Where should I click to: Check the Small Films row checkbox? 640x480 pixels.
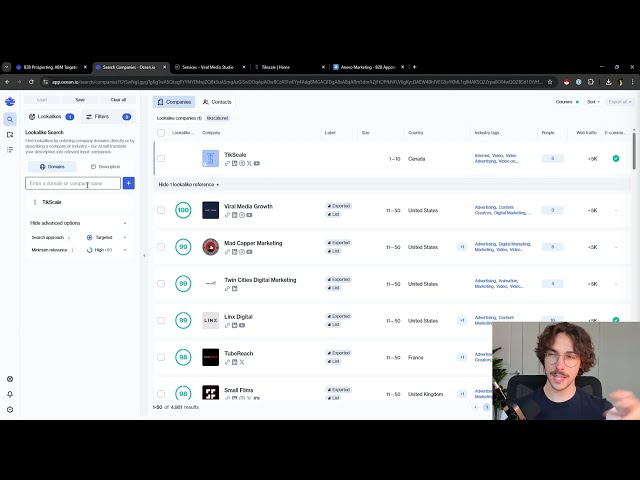click(161, 394)
